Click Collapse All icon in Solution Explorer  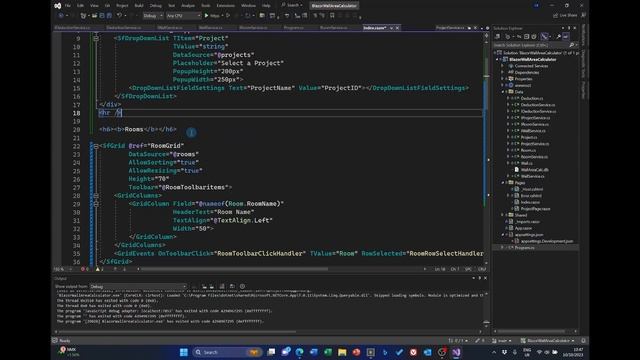[x=527, y=37]
